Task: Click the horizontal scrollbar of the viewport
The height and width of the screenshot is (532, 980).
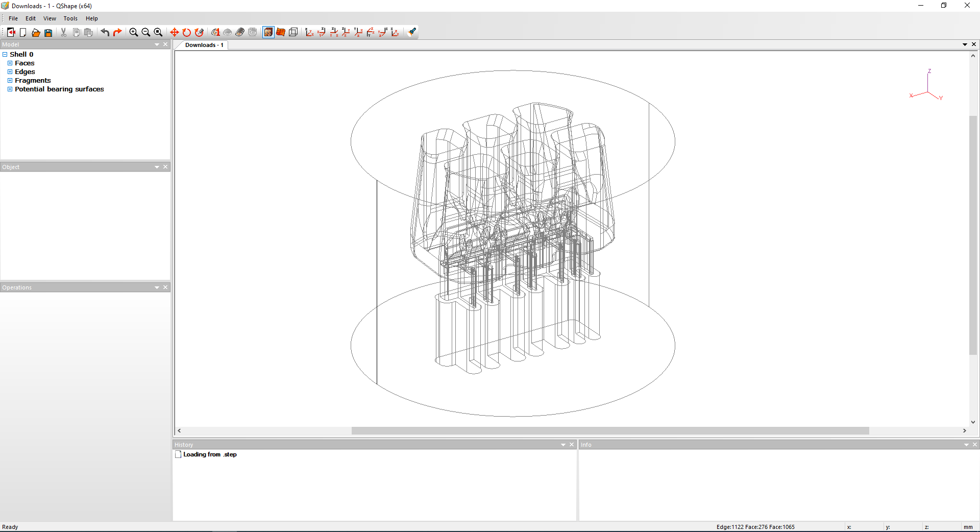Action: (x=610, y=431)
